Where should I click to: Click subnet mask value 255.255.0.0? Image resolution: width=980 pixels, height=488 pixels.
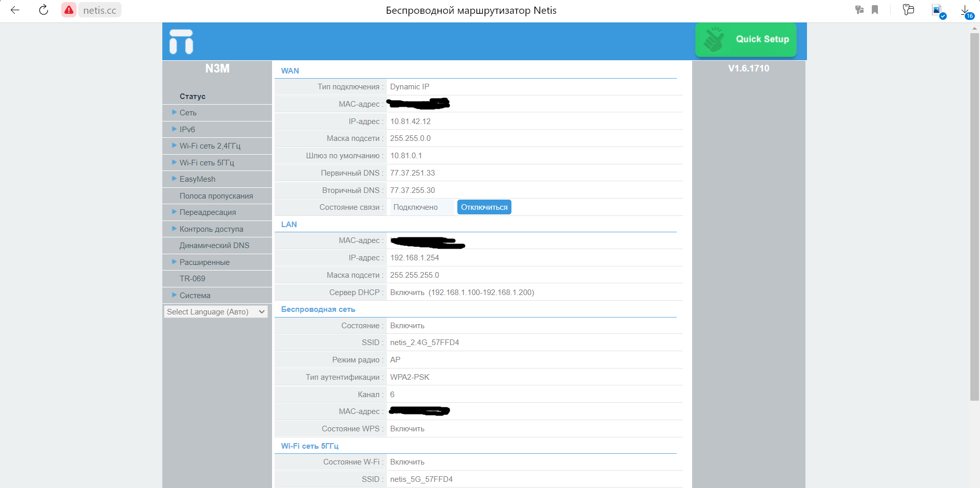point(410,138)
